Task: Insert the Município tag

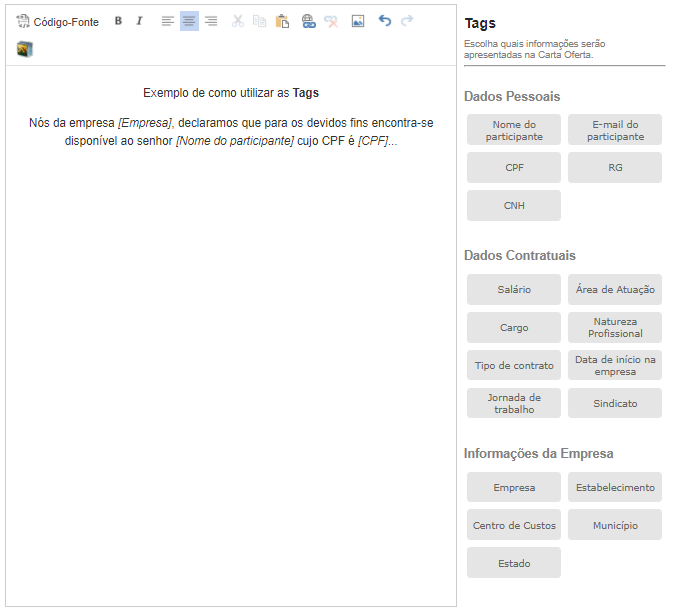Action: point(615,525)
